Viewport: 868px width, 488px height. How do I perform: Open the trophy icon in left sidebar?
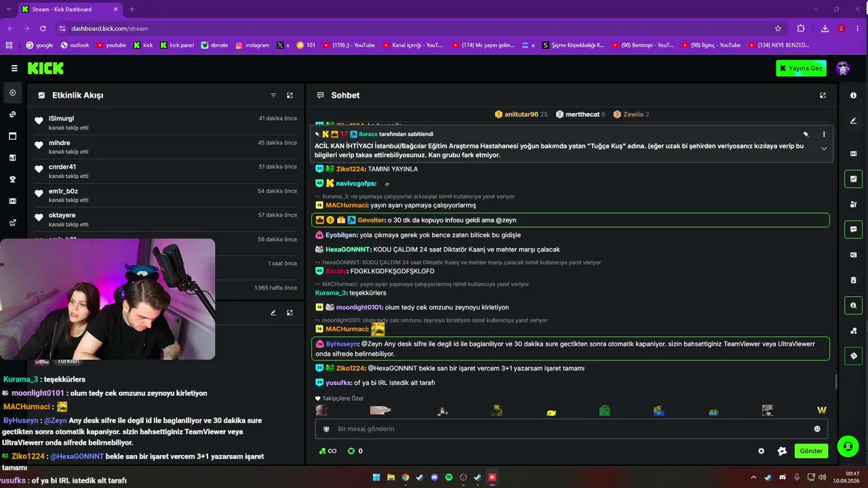tap(12, 180)
